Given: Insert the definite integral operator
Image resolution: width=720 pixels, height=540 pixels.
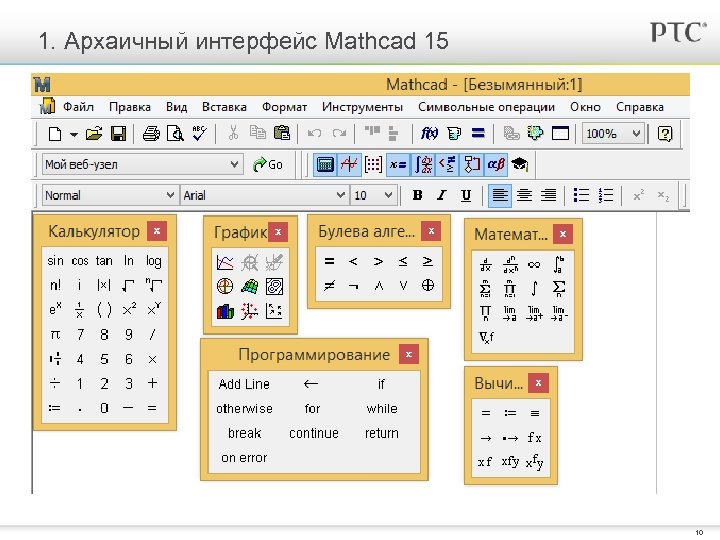Looking at the screenshot, I should [558, 264].
